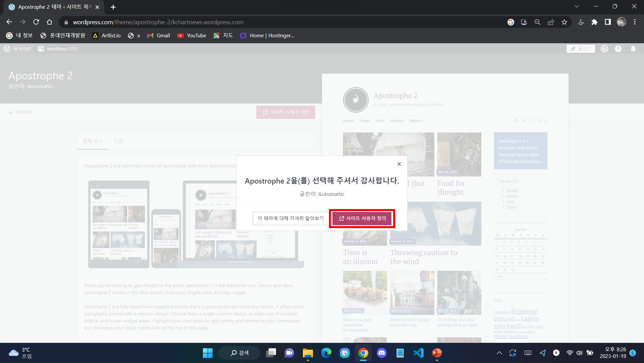
Task: Open Chrome three-dot menu
Action: coord(635,22)
